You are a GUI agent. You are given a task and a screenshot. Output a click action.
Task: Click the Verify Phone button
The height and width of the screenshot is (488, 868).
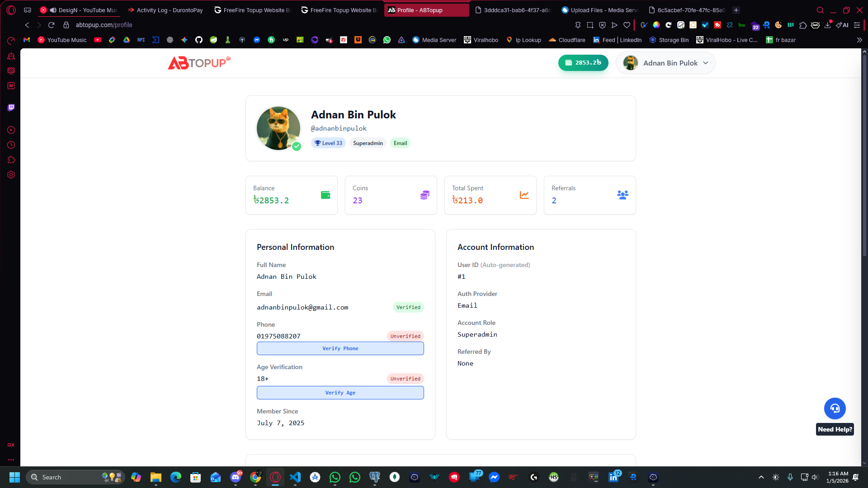(x=340, y=348)
